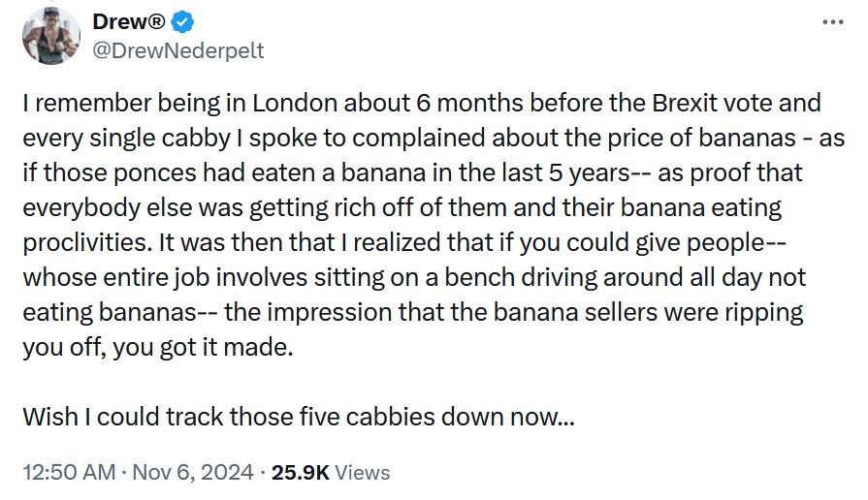Click the phrase 'banana sellers were ripping'
The image size is (868, 500).
pyautogui.click(x=648, y=312)
